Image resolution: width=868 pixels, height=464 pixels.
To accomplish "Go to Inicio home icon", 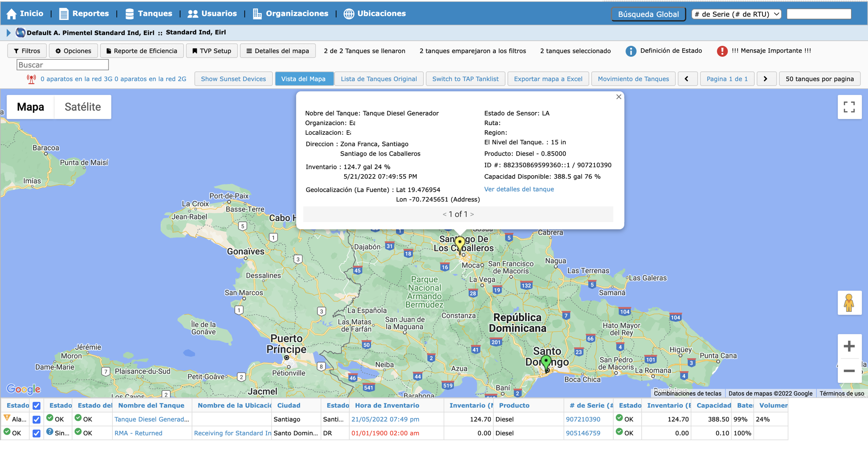I will 11,14.
